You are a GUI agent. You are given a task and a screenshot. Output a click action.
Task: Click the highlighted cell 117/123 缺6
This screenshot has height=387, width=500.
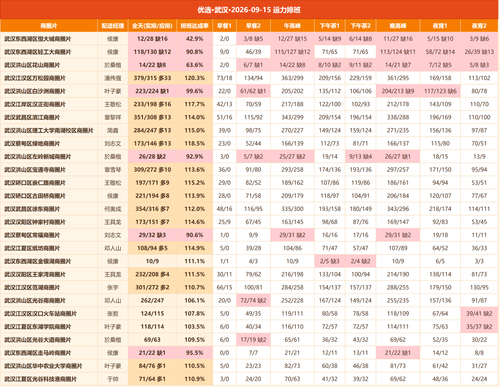pyautogui.click(x=440, y=91)
